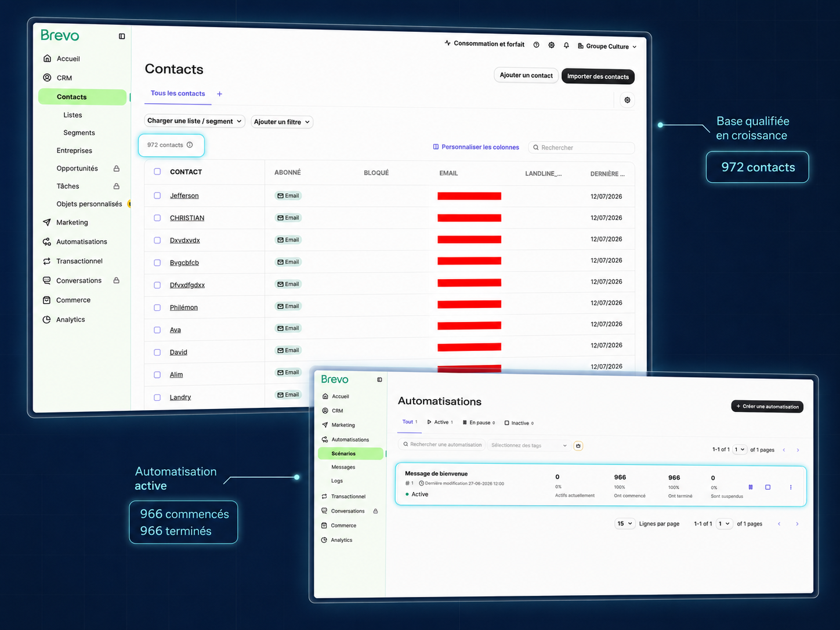Viewport: 840px width, 630px height.
Task: Check the box for Bvgcbfcb
Action: click(x=157, y=263)
